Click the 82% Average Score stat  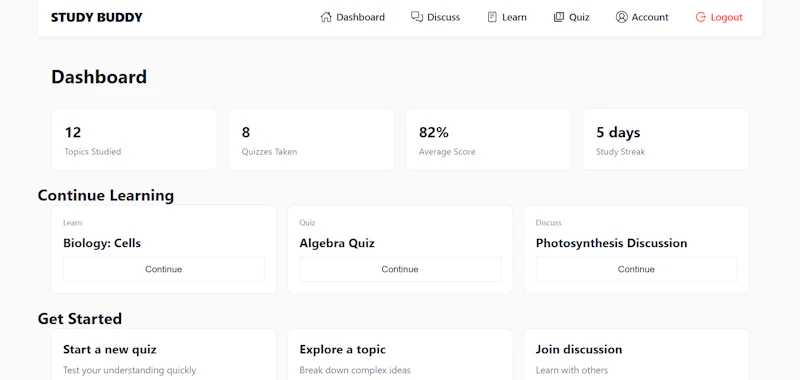pos(488,139)
